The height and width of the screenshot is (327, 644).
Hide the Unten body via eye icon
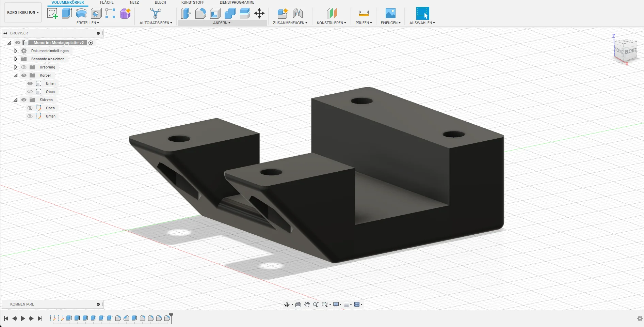pyautogui.click(x=30, y=83)
